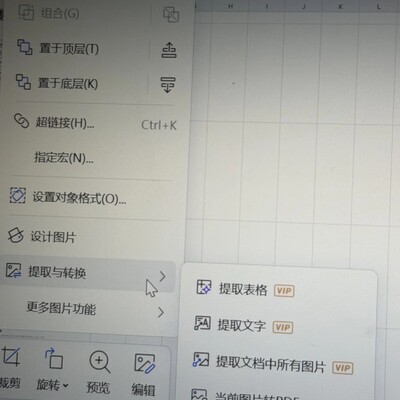Expand the arrow next to 更多图片功能
The height and width of the screenshot is (400, 400).
161,312
